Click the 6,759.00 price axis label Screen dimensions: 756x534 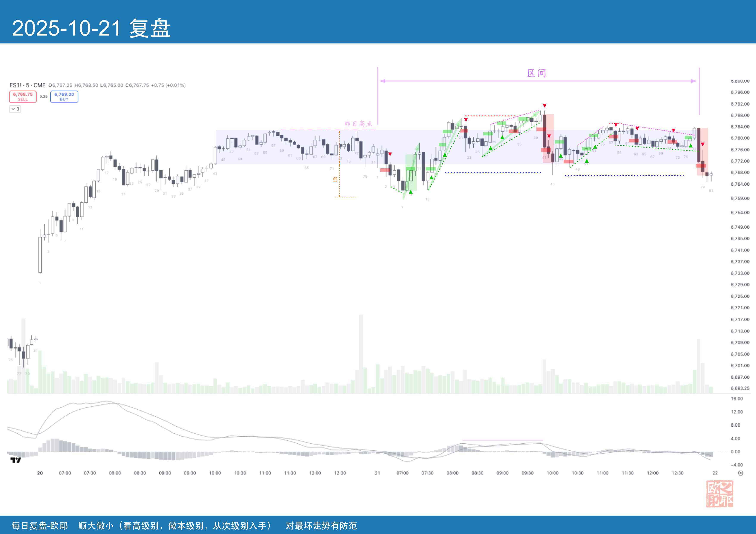(x=740, y=198)
